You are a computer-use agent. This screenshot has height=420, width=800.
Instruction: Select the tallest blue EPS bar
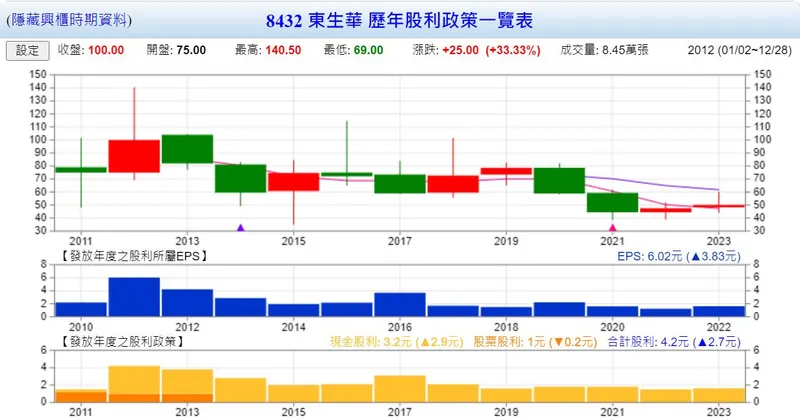pyautogui.click(x=134, y=297)
